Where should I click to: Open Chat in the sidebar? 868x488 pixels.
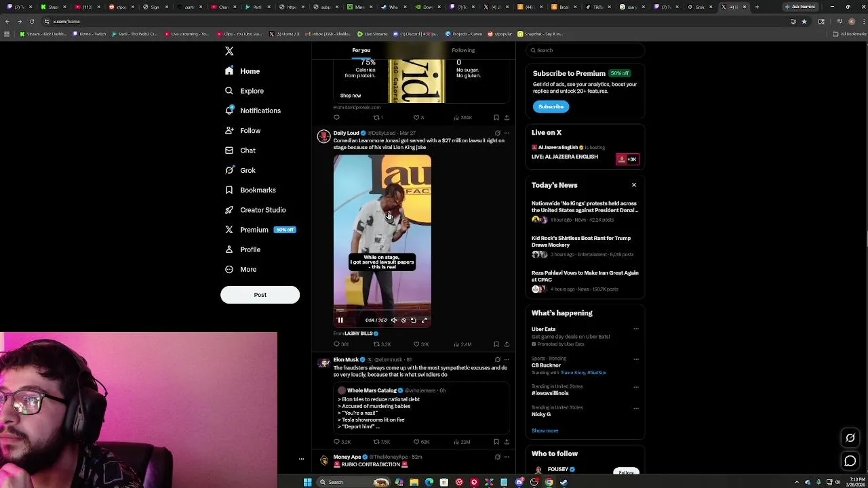[x=240, y=150]
